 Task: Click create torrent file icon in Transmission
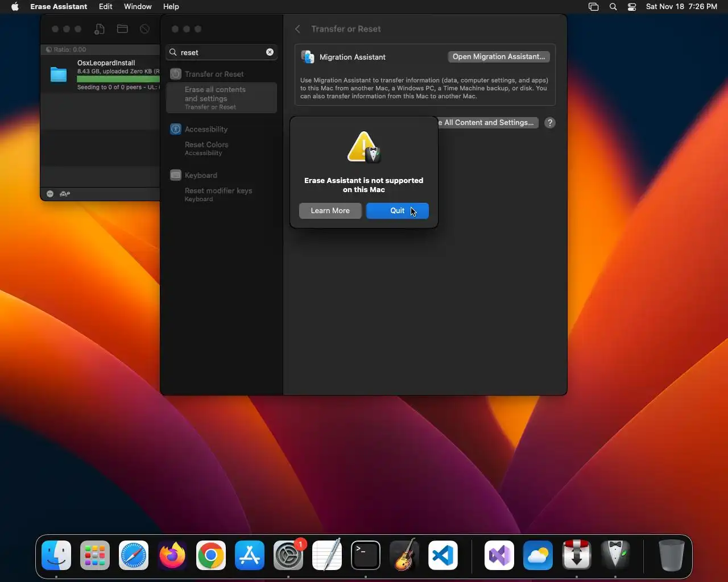pos(100,29)
